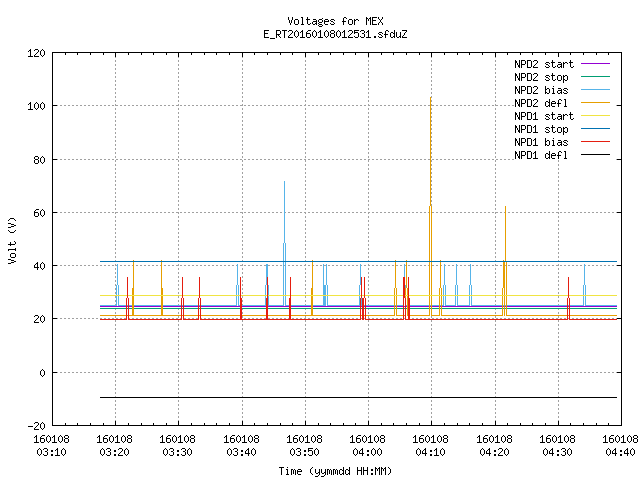
Task: Click the 'NPD2 start' legend label
Action: point(544,64)
